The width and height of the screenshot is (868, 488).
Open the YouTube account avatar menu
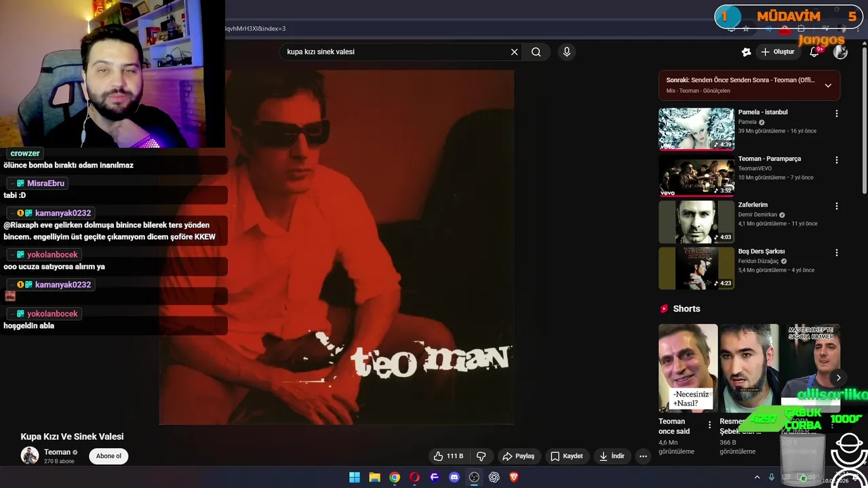coord(840,52)
